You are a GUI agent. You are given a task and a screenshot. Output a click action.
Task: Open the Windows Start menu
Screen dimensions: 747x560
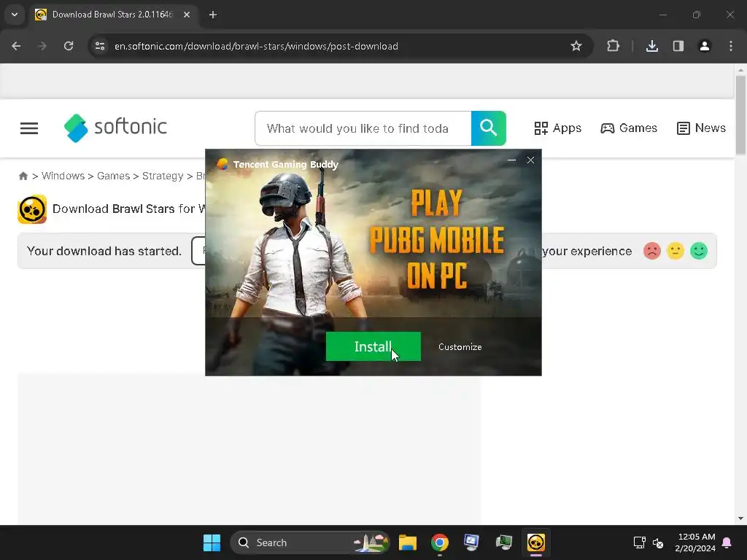212,542
